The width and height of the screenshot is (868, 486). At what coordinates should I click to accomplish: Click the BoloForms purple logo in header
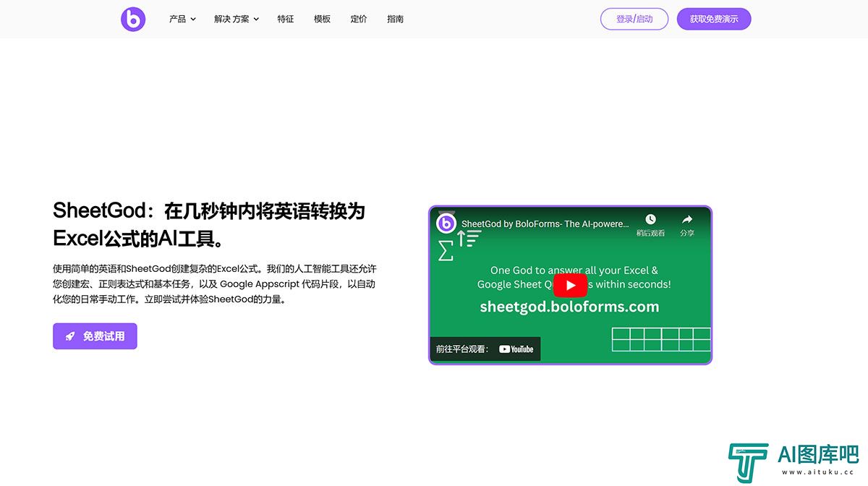pos(133,19)
